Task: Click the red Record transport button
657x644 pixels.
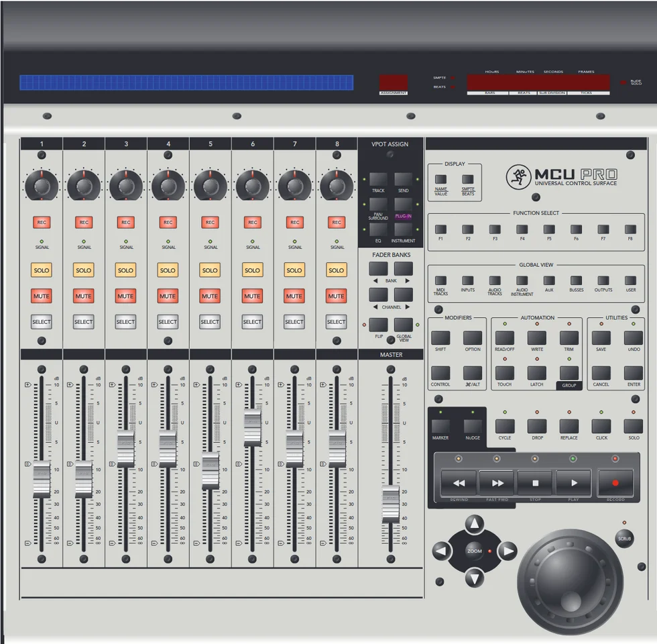Action: (615, 483)
